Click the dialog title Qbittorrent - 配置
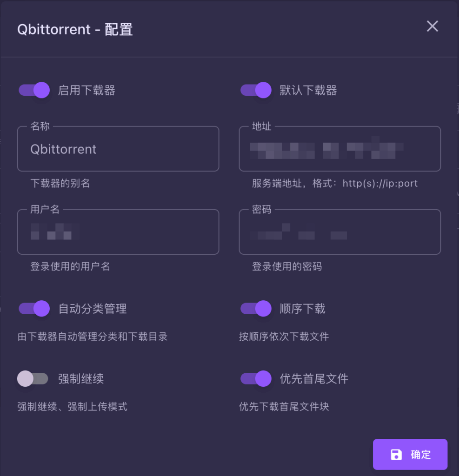 point(75,29)
